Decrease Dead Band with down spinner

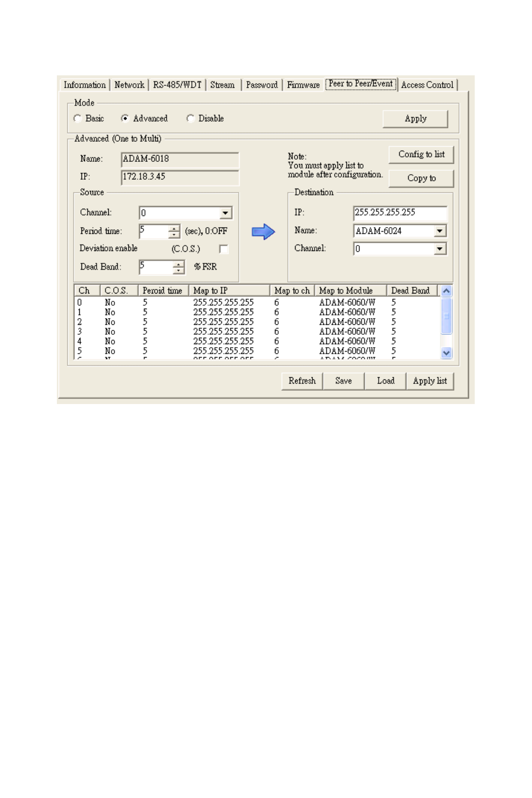tap(178, 271)
